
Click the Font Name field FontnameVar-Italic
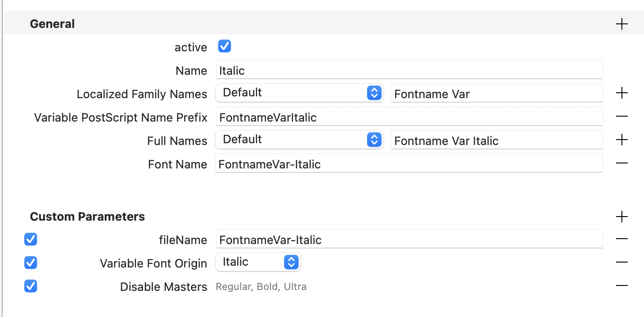coord(409,164)
